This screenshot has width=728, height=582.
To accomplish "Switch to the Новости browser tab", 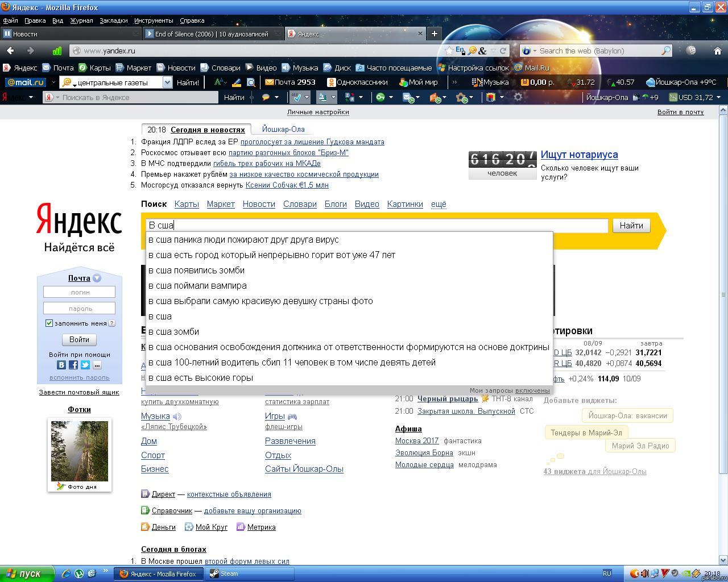I will tap(70, 34).
